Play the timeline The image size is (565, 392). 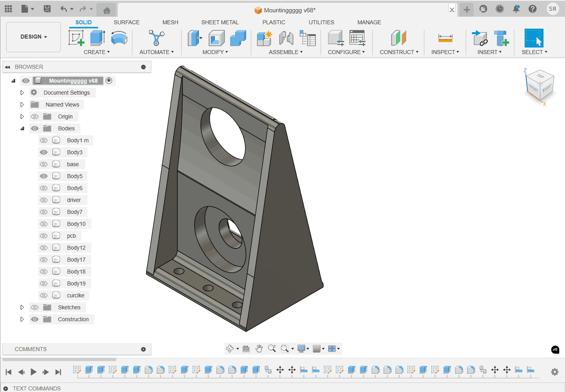tap(33, 372)
